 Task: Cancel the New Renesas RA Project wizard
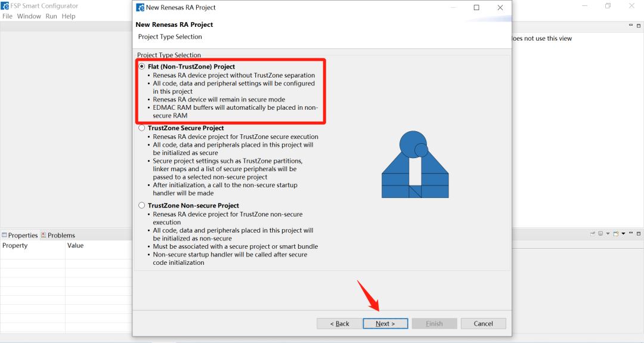point(483,323)
